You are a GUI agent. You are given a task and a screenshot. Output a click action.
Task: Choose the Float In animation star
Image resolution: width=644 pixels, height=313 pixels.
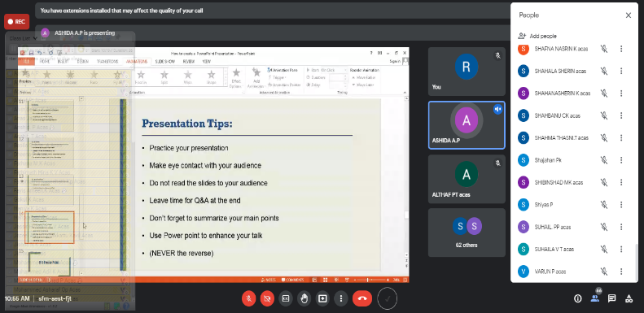click(x=141, y=76)
